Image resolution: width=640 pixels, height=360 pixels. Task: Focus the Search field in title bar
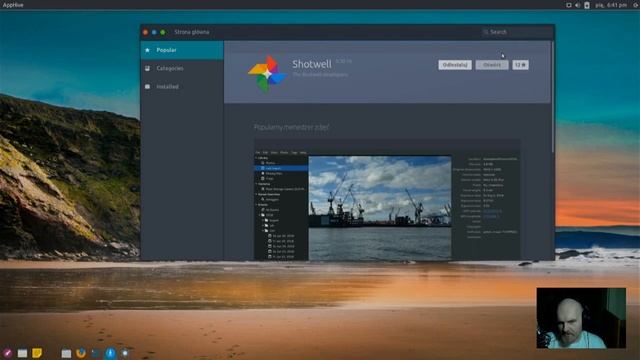[x=516, y=32]
